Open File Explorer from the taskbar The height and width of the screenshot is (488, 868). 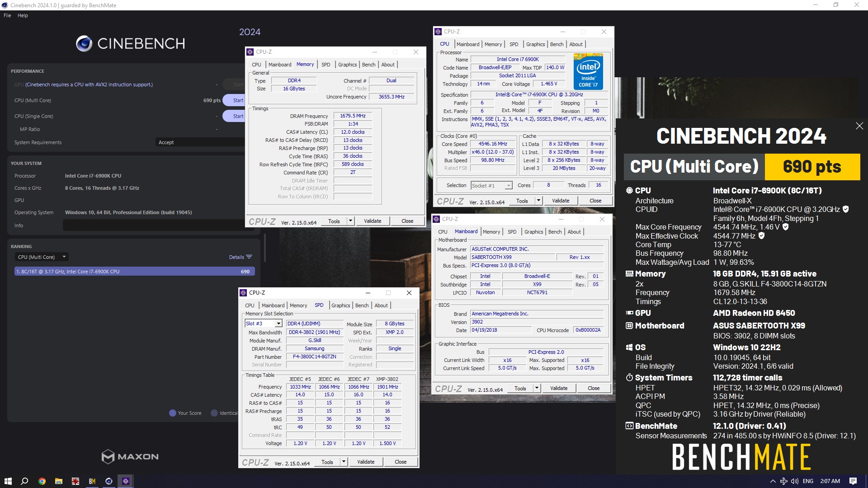59,481
